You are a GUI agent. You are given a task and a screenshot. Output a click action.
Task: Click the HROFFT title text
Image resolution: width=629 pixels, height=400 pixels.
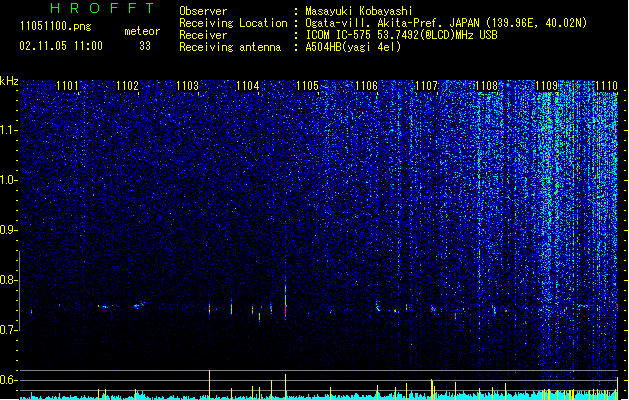pos(103,8)
